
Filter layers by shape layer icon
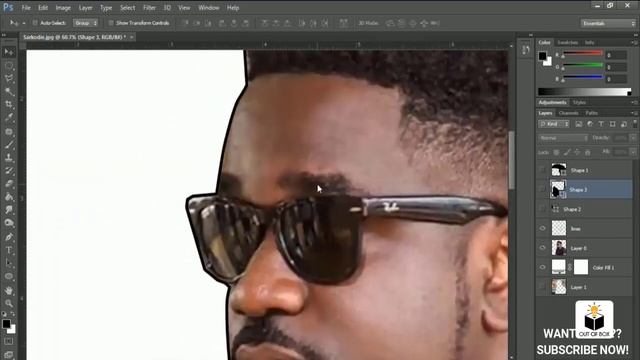[x=612, y=124]
